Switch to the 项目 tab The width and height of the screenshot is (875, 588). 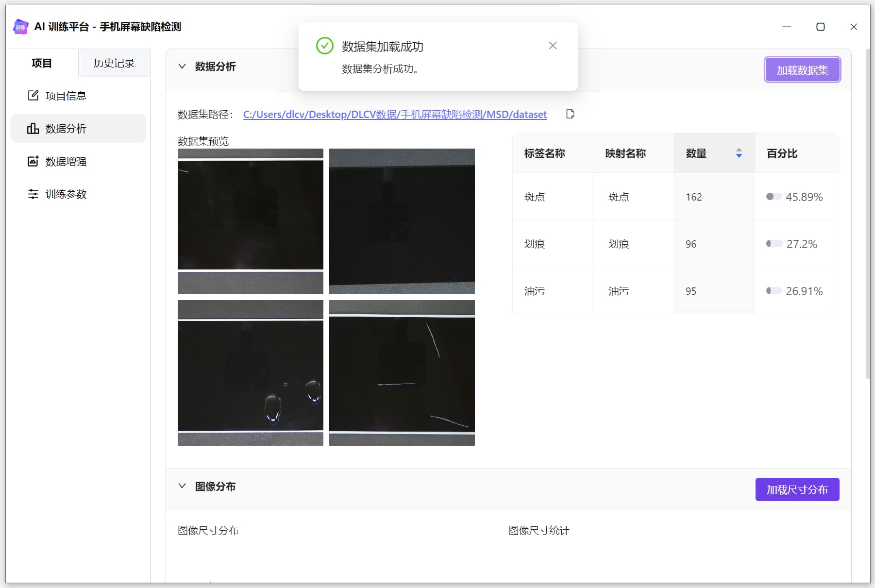pos(42,63)
